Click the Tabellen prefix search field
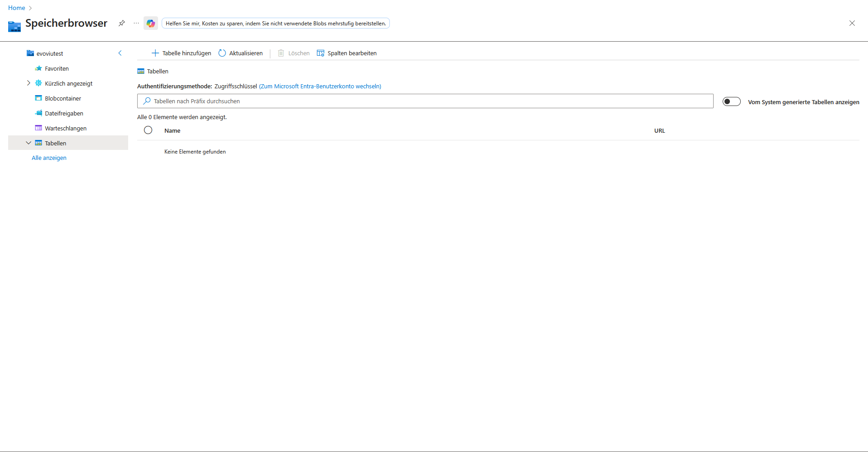The width and height of the screenshot is (868, 452). 426,101
